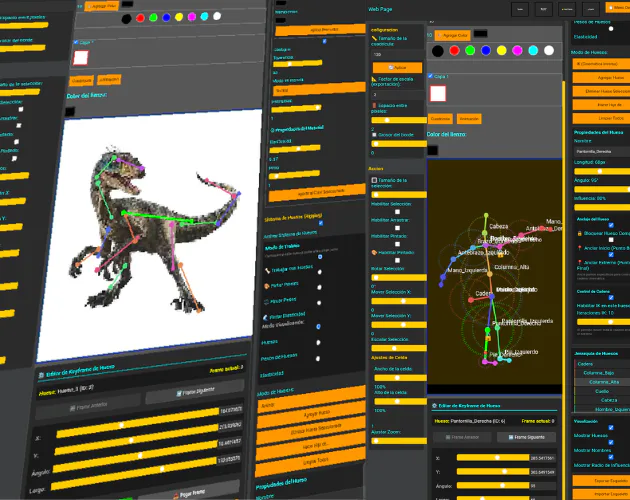This screenshot has height=500, width=630.
Task: Enable the Habilitar Arrastrar checkbox
Action: 397,228
